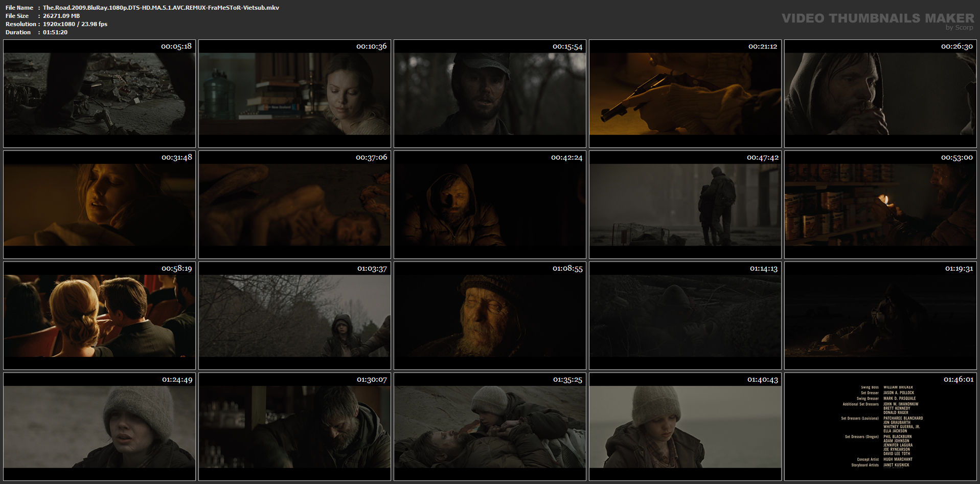Click the 'File Size' label
Viewport: 980px width, 484px height.
(x=17, y=16)
